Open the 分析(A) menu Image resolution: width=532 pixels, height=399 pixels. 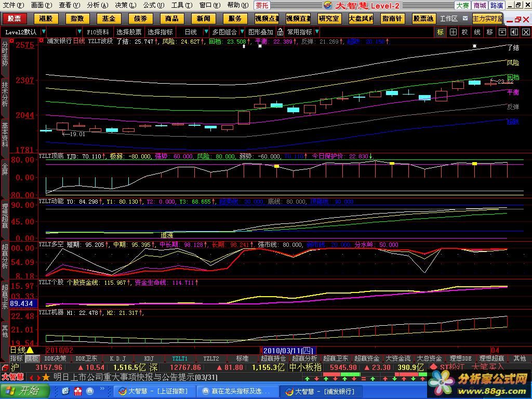(x=97, y=5)
